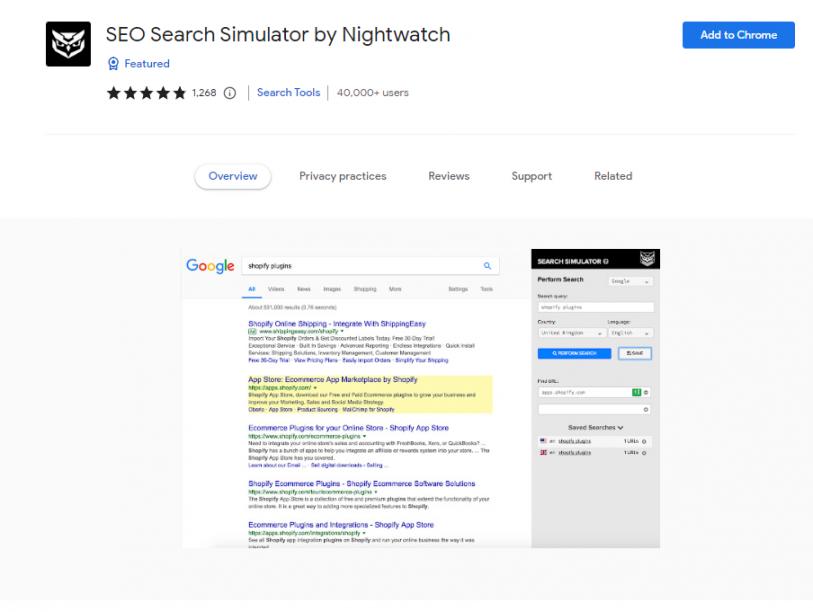Click the View Pricing Plans sitelink
Image resolution: width=813 pixels, height=612 pixels.
tap(316, 360)
